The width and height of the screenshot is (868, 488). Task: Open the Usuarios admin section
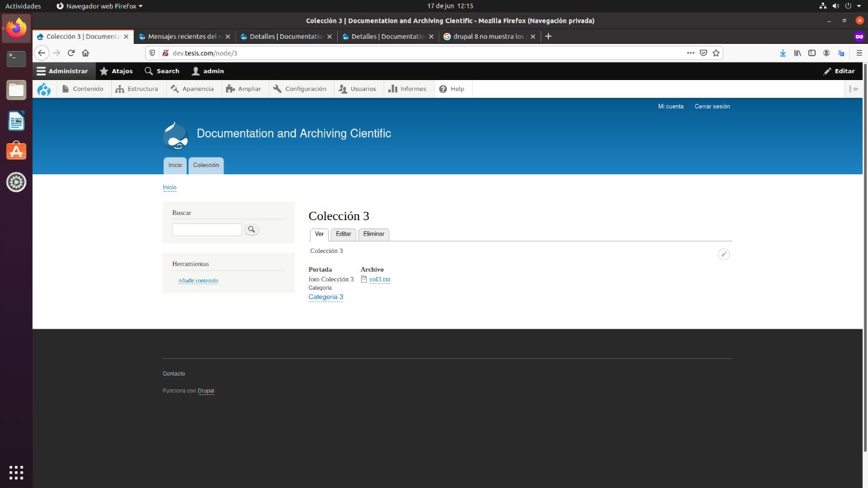[x=358, y=88]
